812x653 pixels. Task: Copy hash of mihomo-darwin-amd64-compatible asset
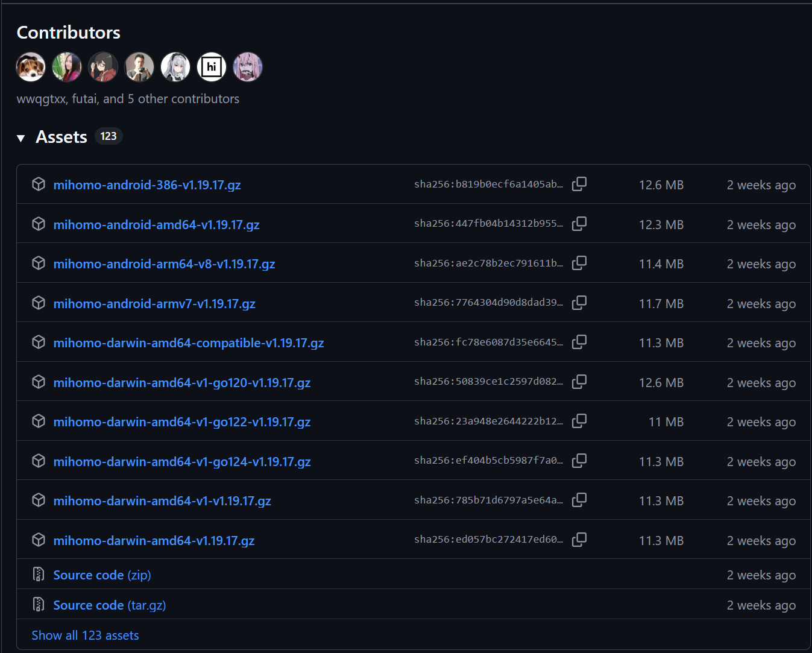pyautogui.click(x=579, y=342)
